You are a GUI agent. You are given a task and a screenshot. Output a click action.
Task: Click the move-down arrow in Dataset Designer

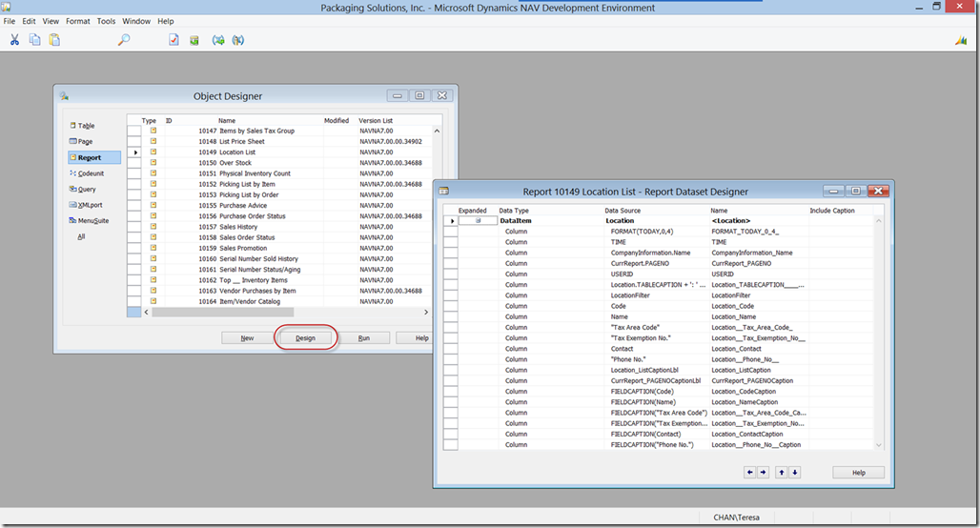pos(795,472)
